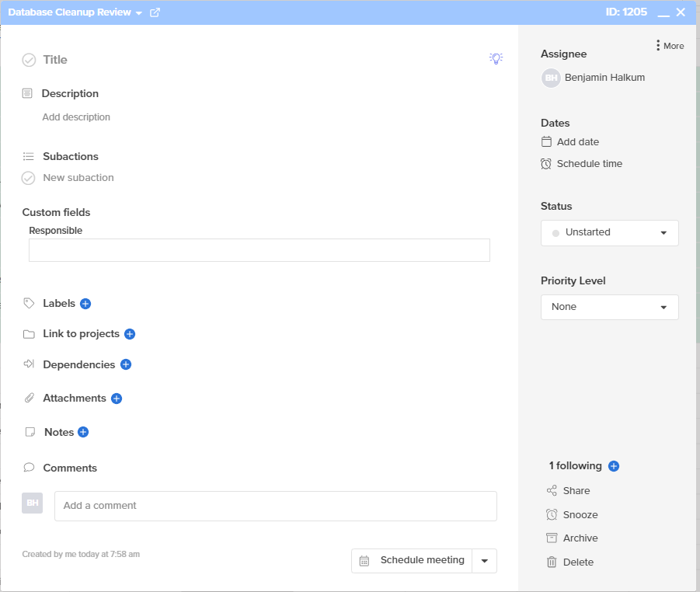Toggle the Unstarted status indicator dot
The width and height of the screenshot is (700, 592).
(555, 232)
